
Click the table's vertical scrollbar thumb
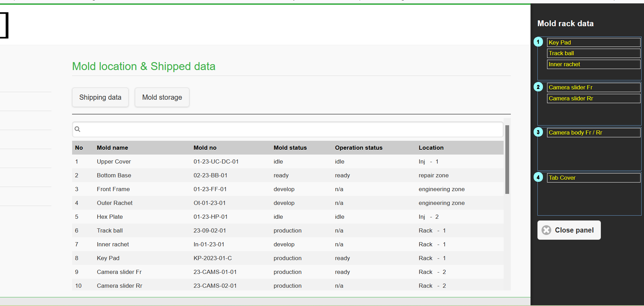tap(507, 159)
